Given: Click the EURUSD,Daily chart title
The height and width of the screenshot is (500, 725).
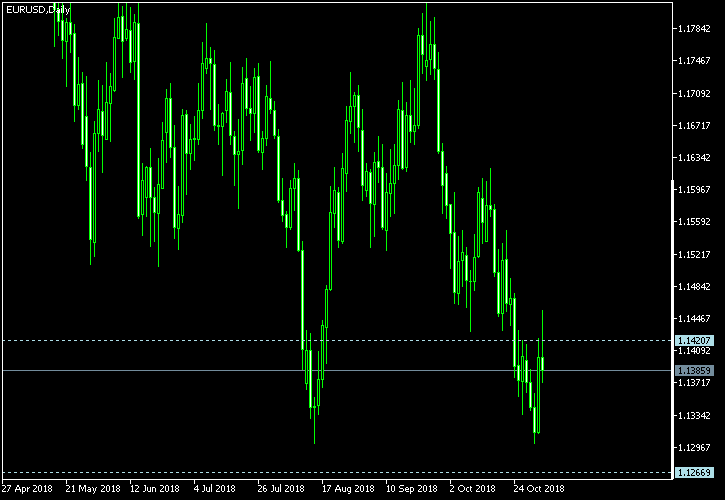Looking at the screenshot, I should click(x=38, y=9).
